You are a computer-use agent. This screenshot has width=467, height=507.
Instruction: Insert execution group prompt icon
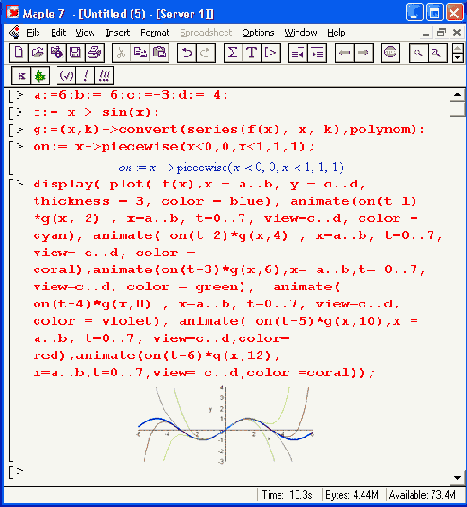point(271,53)
